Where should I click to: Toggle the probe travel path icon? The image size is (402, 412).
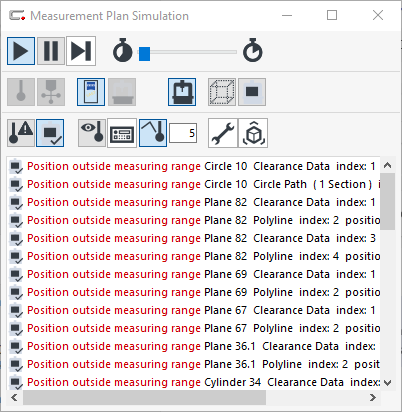153,133
